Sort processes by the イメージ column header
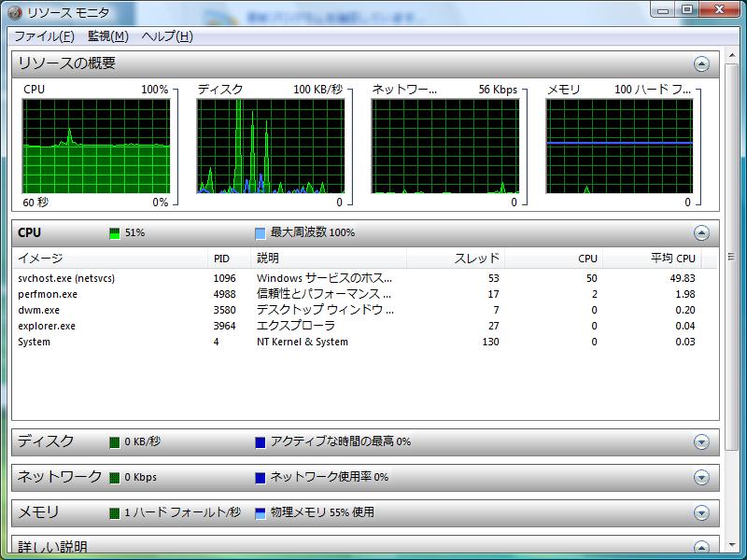The image size is (747, 560). pyautogui.click(x=41, y=259)
